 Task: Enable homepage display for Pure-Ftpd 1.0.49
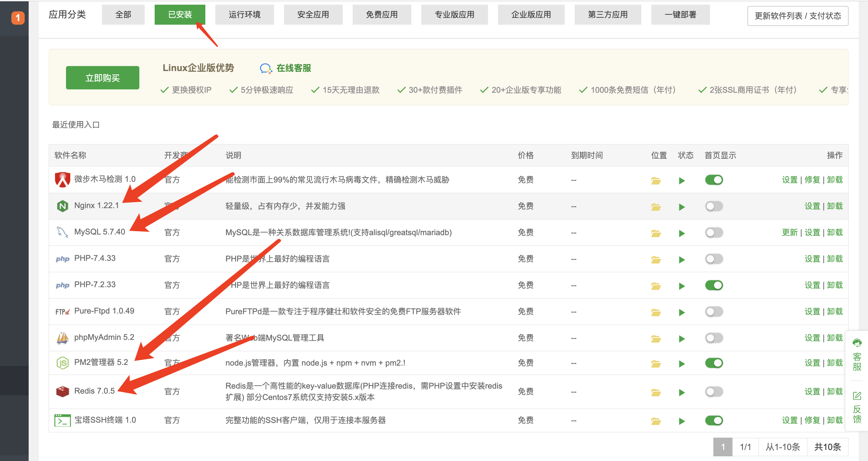714,311
